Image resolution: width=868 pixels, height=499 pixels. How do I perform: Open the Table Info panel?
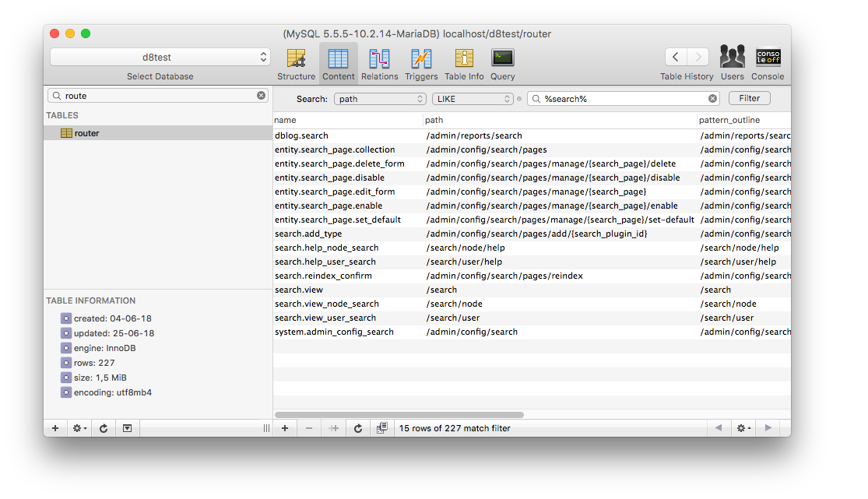[463, 62]
